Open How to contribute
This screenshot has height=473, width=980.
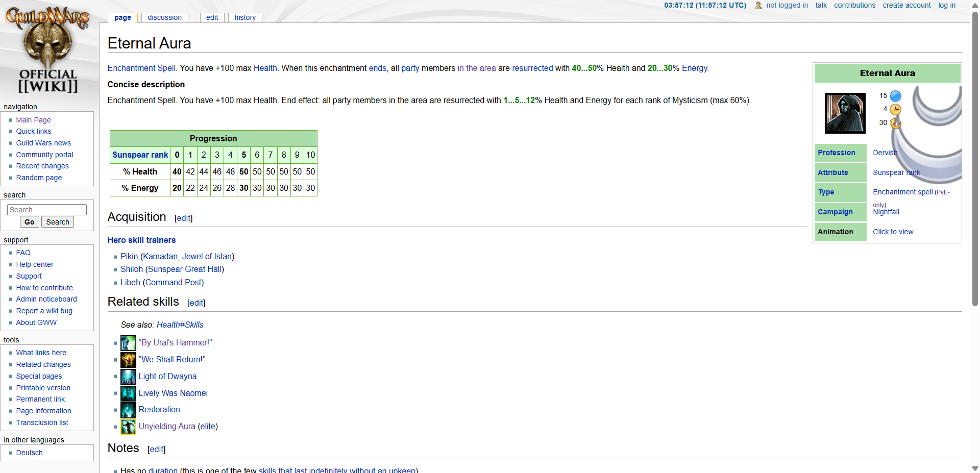(x=44, y=288)
